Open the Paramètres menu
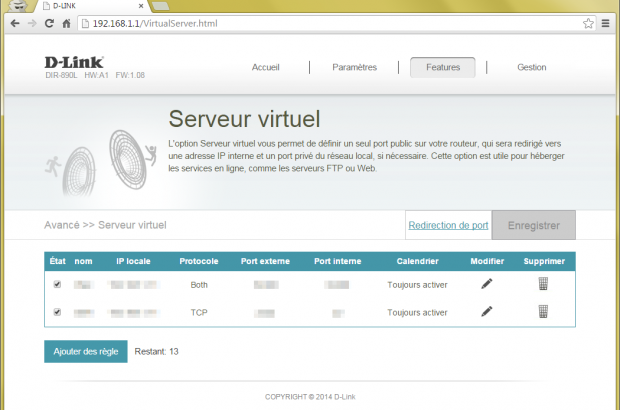 (x=354, y=67)
